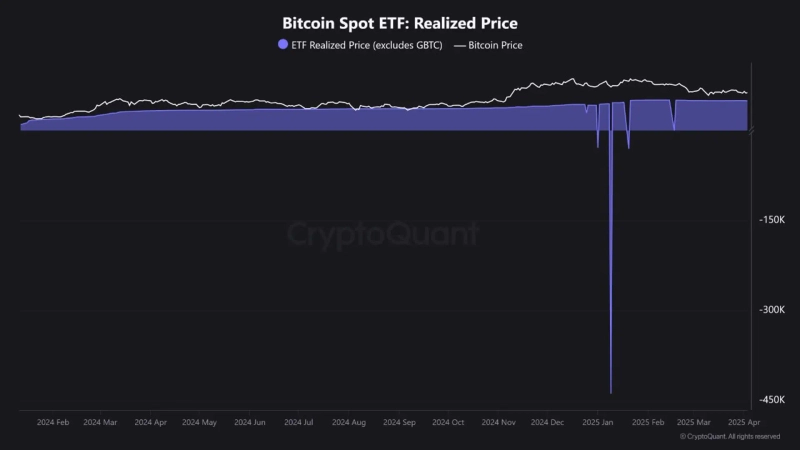Select the 2025 Jan x-axis label
This screenshot has height=450, width=800.
[x=600, y=423]
